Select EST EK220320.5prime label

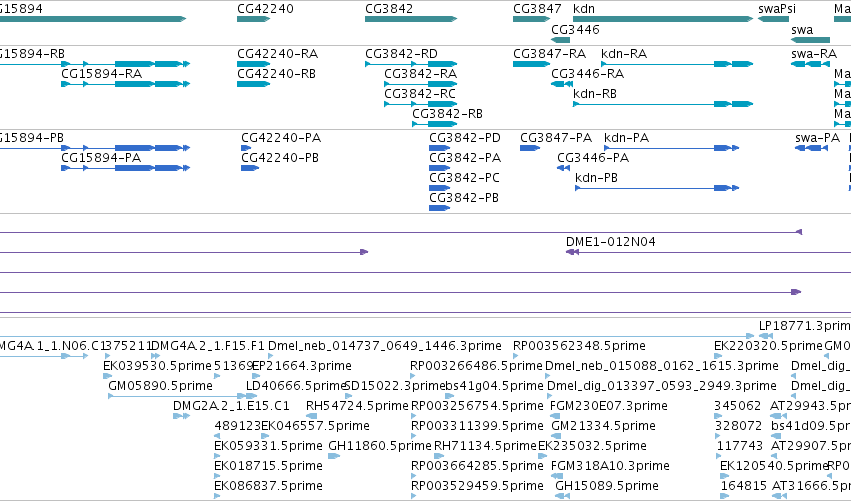coord(768,346)
